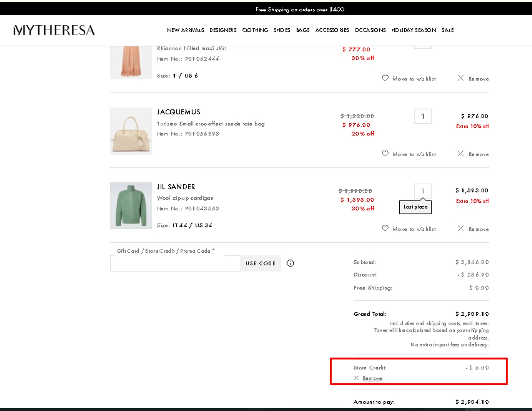Open the Bags menu
Screen dimensions: 532x411
303,30
